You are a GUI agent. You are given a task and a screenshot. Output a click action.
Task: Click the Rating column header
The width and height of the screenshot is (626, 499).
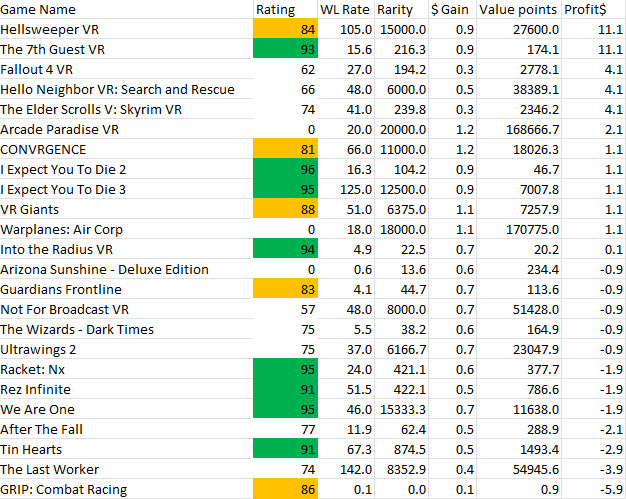pos(285,9)
